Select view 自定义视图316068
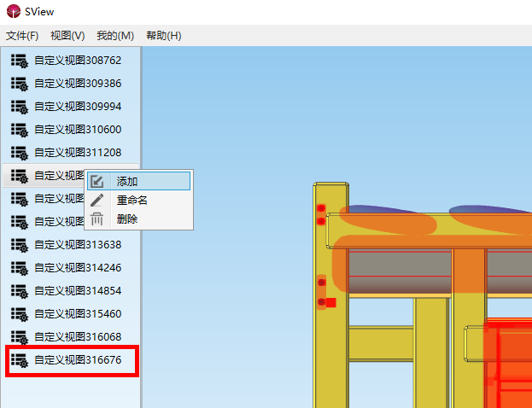 pos(71,337)
